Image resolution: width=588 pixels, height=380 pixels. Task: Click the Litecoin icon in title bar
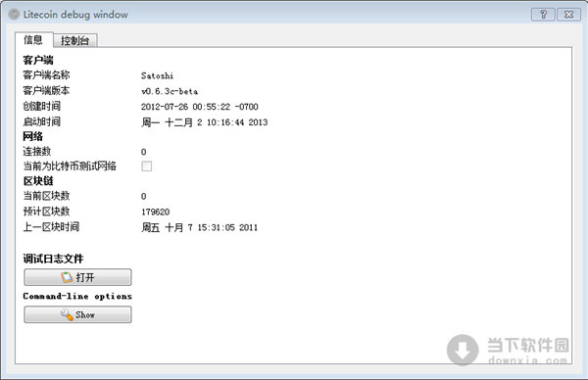14,15
